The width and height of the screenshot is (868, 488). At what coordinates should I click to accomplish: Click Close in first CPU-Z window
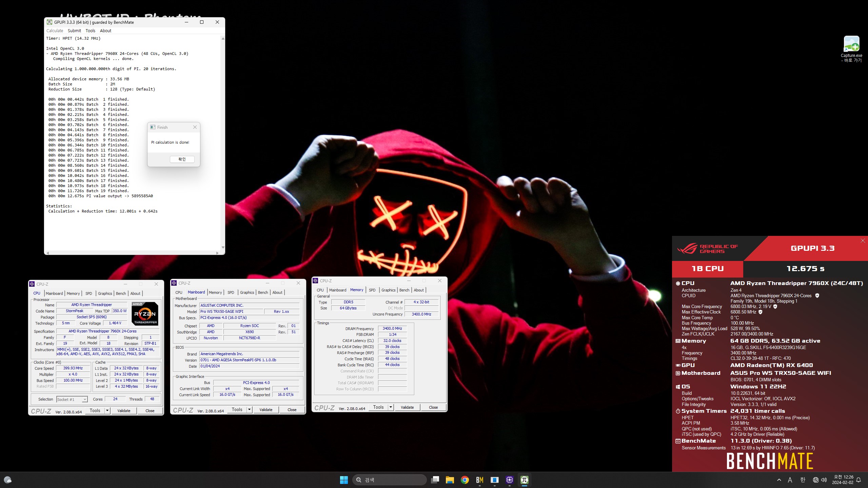tap(150, 410)
